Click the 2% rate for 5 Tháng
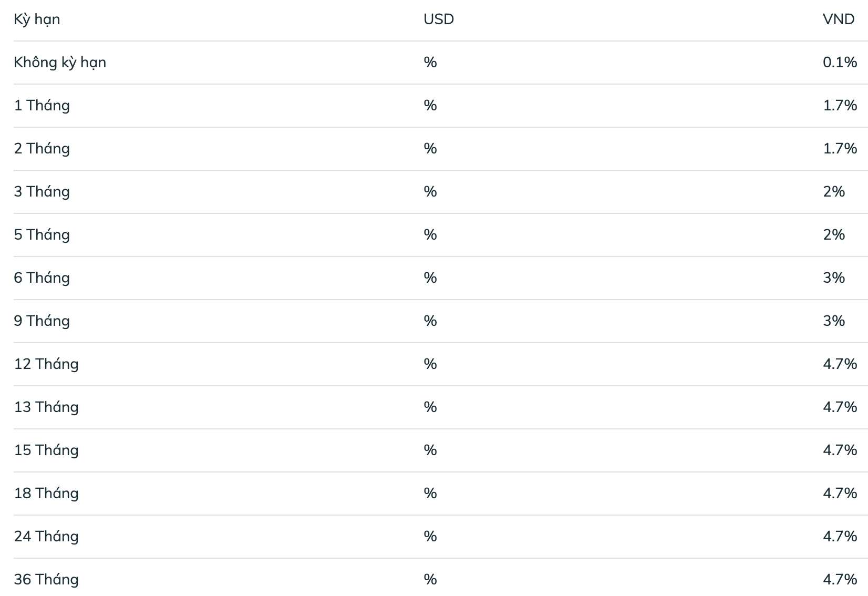Screen dimensions: 868x596 834,235
